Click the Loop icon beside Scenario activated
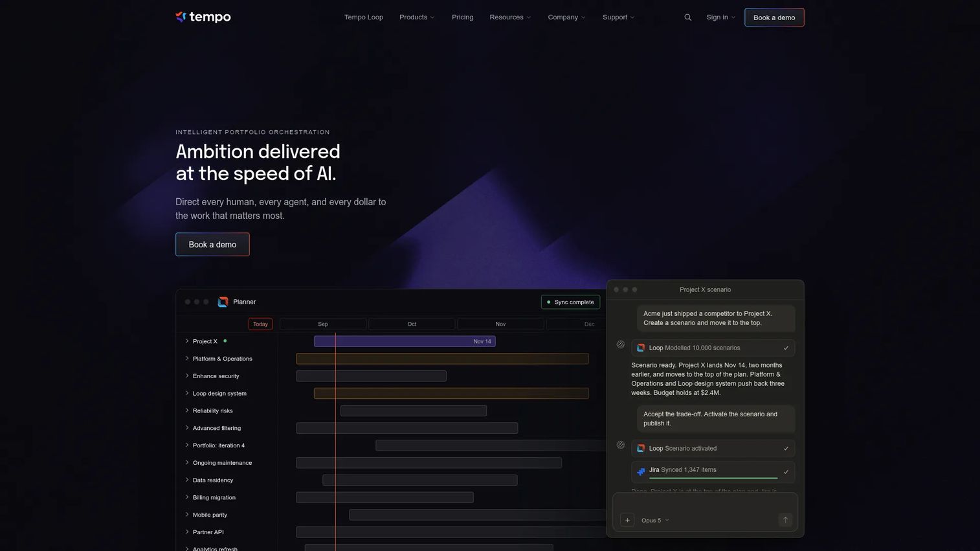Screen dimensions: 980x551 coord(641,448)
